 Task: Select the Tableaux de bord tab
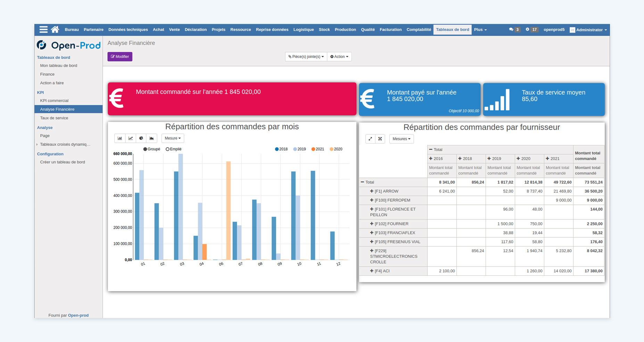point(452,30)
